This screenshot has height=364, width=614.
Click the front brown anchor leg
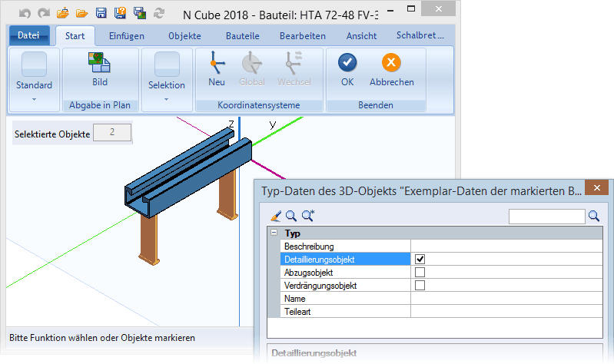pos(149,239)
